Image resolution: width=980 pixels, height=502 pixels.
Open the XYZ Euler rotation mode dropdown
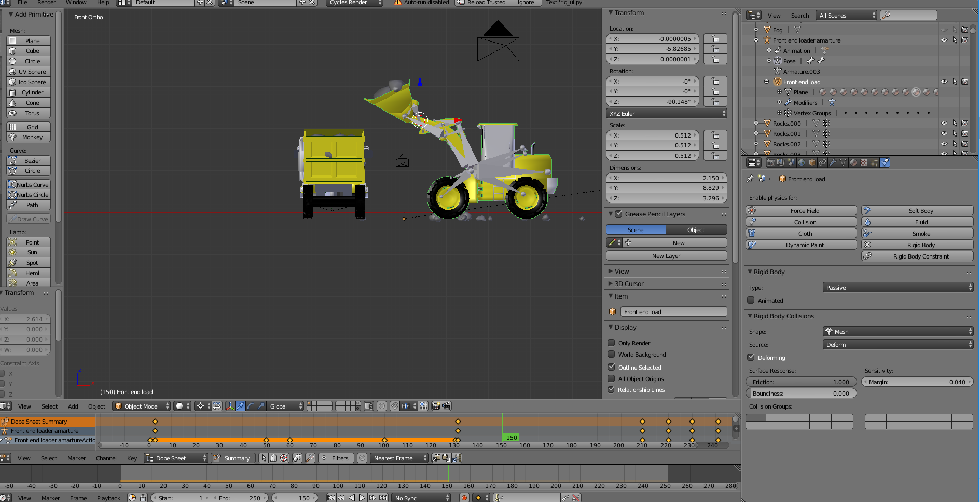click(667, 113)
